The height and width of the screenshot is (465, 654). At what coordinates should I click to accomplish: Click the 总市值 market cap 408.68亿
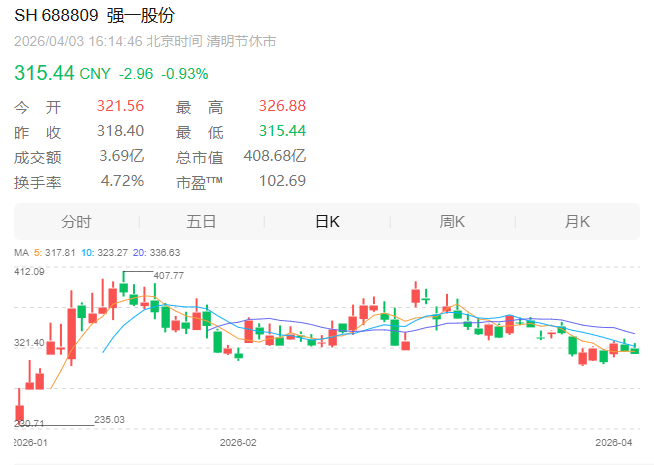pos(275,156)
